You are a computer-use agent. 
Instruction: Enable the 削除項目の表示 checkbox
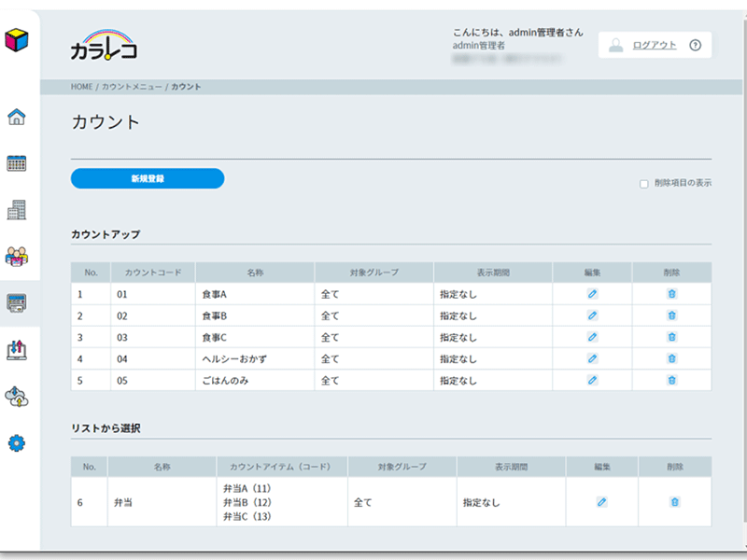pos(643,184)
